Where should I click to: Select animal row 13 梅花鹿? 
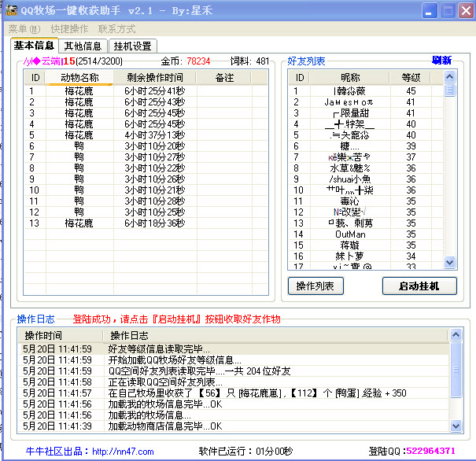[79, 223]
